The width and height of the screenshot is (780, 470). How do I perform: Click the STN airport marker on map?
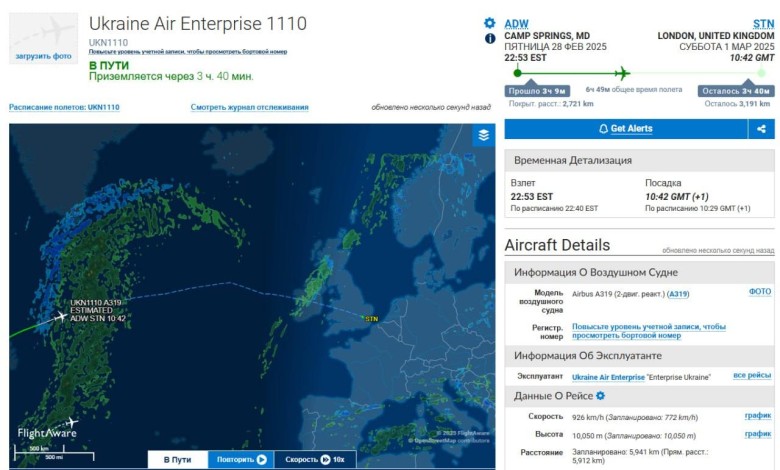click(x=371, y=319)
